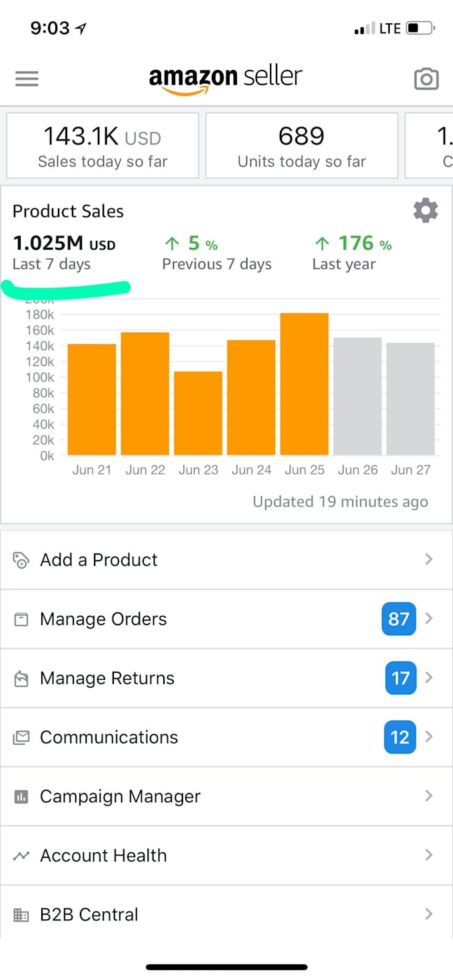Tap the Manage Returns icon
The height and width of the screenshot is (980, 453).
pyautogui.click(x=21, y=678)
